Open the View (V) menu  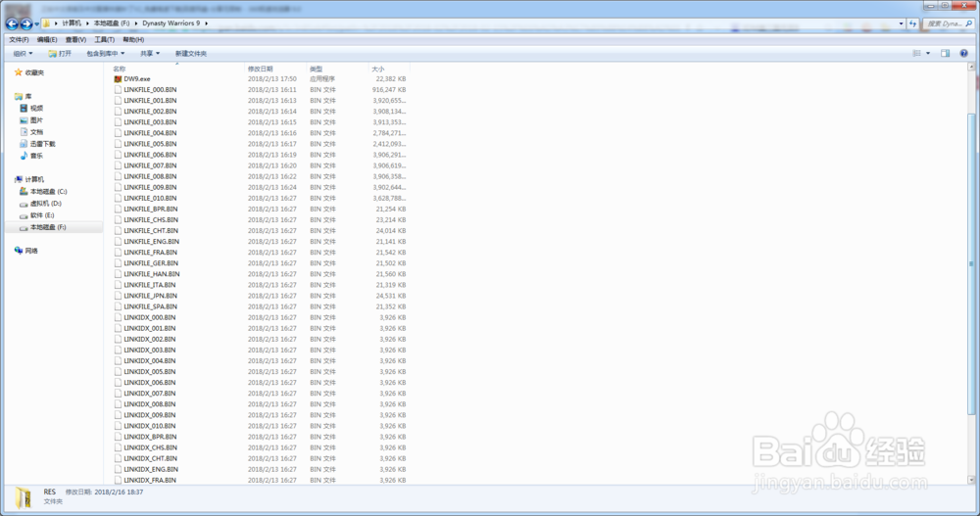[x=75, y=39]
